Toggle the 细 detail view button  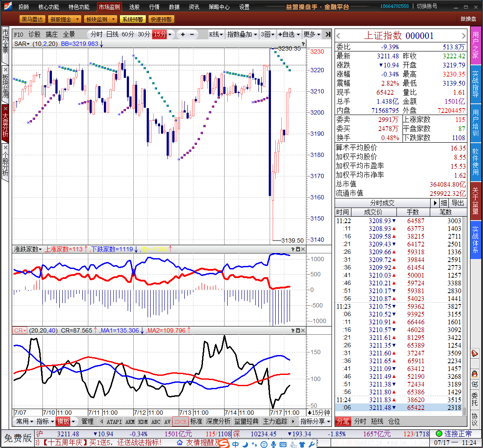tap(444, 203)
